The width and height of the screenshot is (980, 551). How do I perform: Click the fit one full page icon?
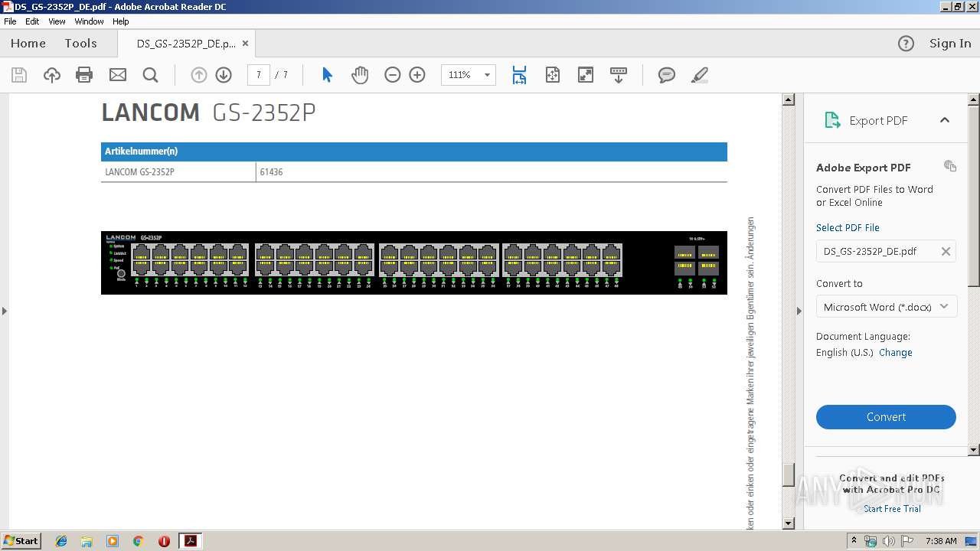click(552, 75)
